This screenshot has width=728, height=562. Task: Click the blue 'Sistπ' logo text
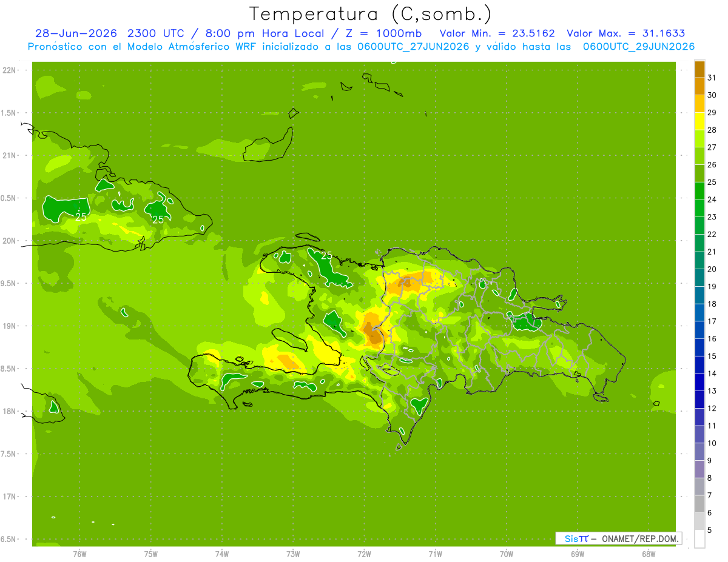click(576, 538)
